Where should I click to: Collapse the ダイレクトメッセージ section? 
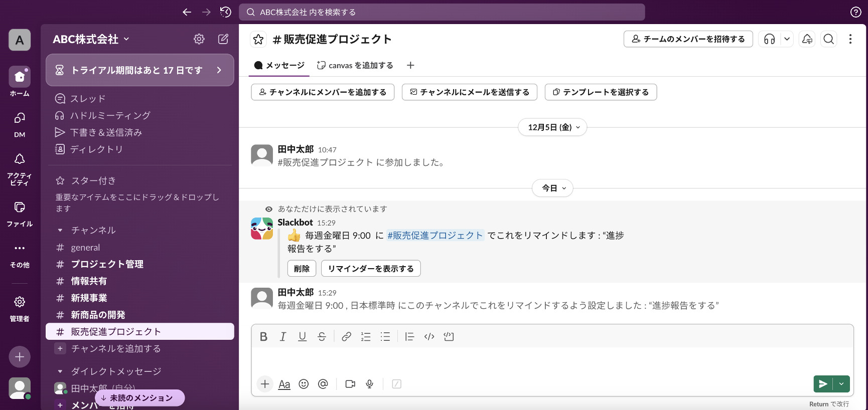pos(60,371)
